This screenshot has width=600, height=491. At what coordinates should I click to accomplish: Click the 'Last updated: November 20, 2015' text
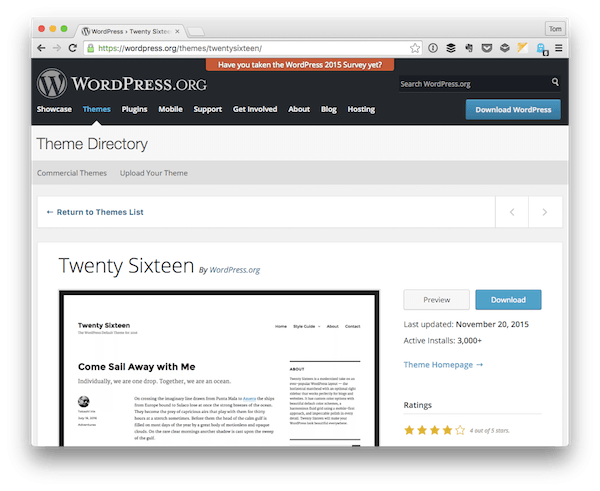click(466, 324)
